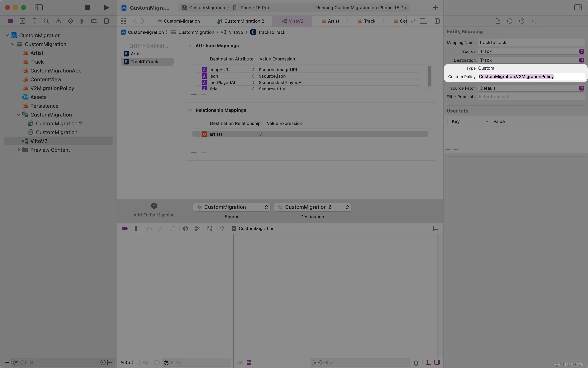
Task: Click the User Info plus button
Action: pyautogui.click(x=448, y=149)
